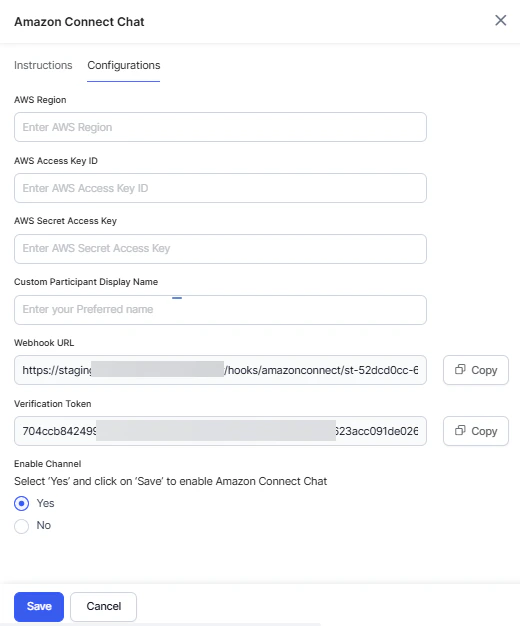Select Yes to enable the channel
Viewport: 520px width, 626px height.
(x=22, y=503)
